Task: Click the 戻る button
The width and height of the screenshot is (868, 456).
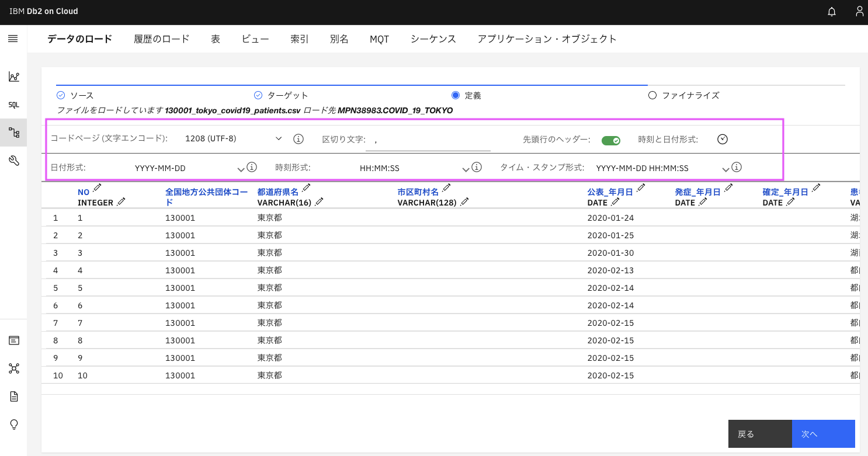Action: (760, 434)
